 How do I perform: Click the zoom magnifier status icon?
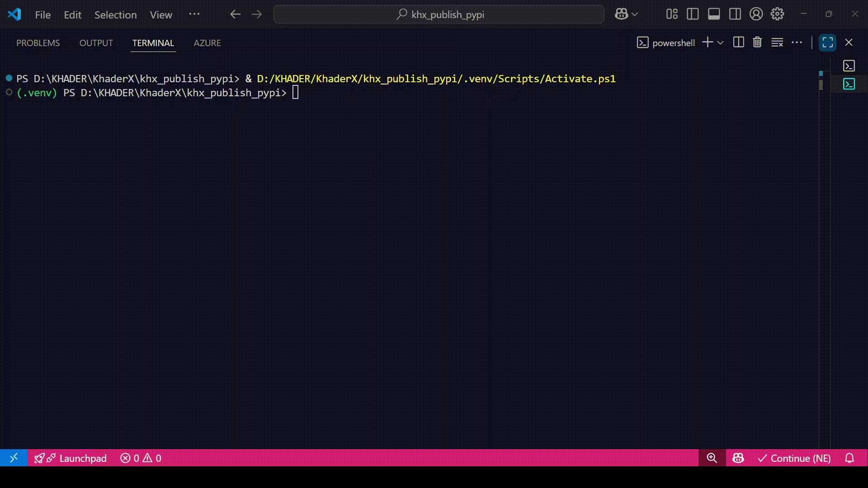(712, 458)
